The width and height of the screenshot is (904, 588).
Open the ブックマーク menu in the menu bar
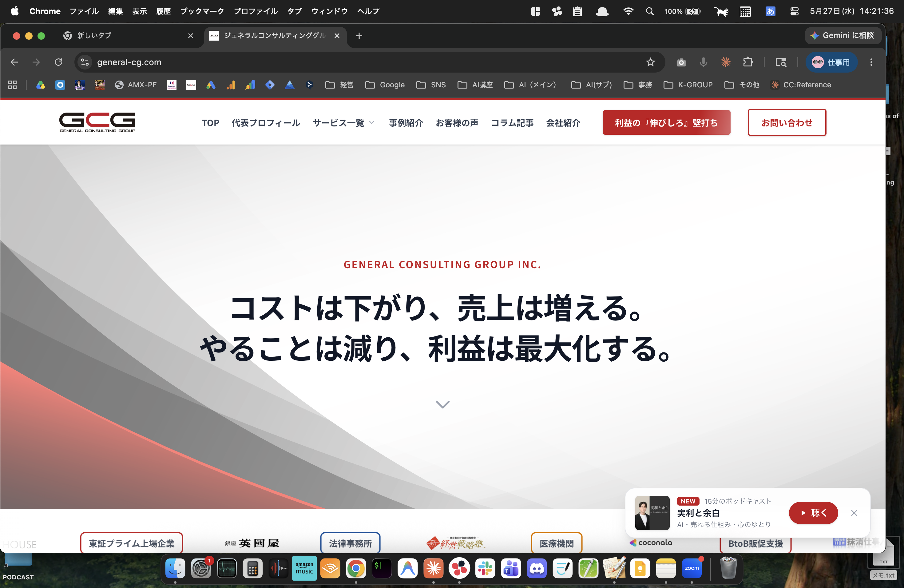202,11
